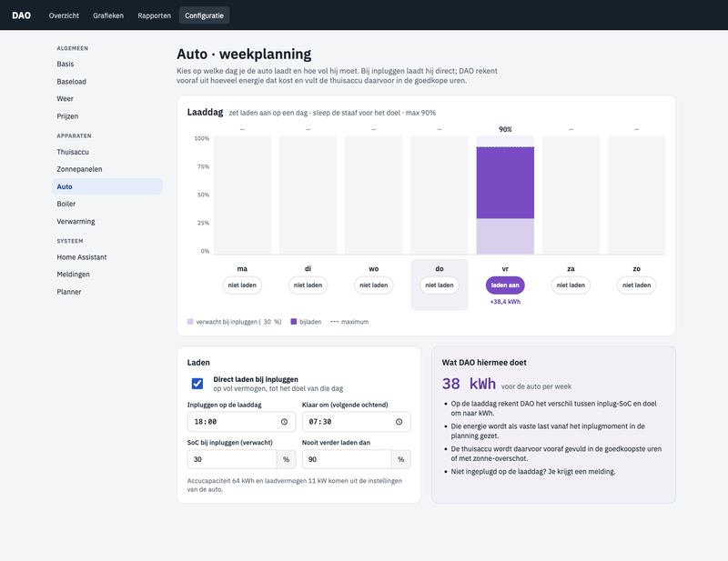This screenshot has width=728, height=561.
Task: Open Boiler settings in sidebar
Action: tap(106, 205)
